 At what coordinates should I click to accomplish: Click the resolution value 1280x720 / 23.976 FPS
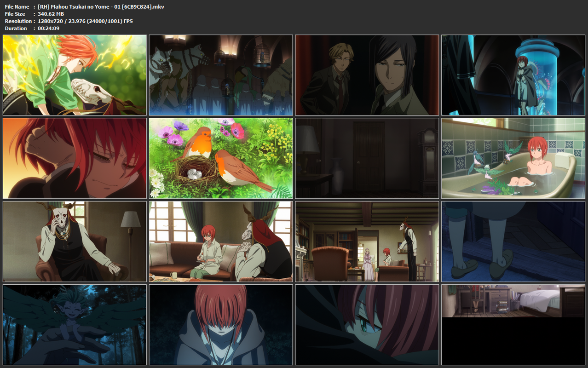[85, 21]
